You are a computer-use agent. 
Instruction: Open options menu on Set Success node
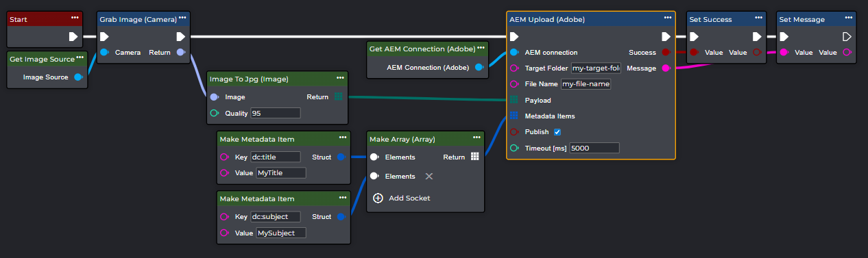(758, 18)
